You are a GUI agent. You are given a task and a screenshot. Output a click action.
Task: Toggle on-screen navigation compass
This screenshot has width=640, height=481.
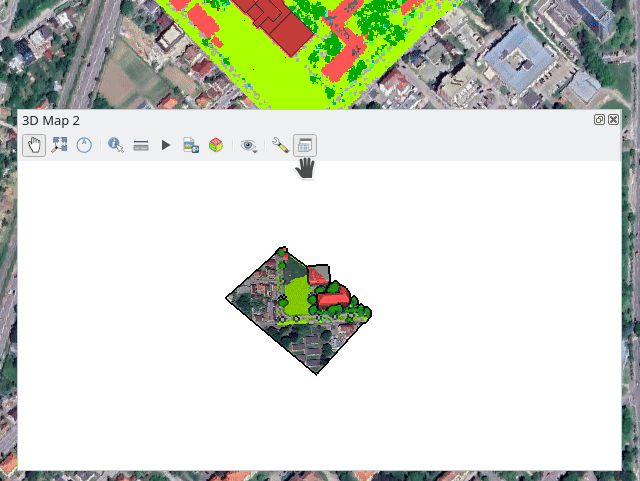point(84,145)
